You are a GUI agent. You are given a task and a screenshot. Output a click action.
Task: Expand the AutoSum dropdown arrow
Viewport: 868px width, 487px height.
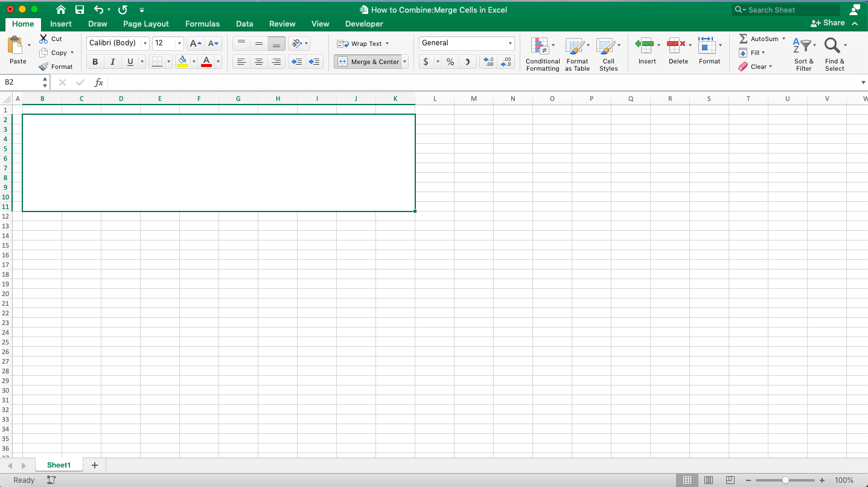click(783, 39)
